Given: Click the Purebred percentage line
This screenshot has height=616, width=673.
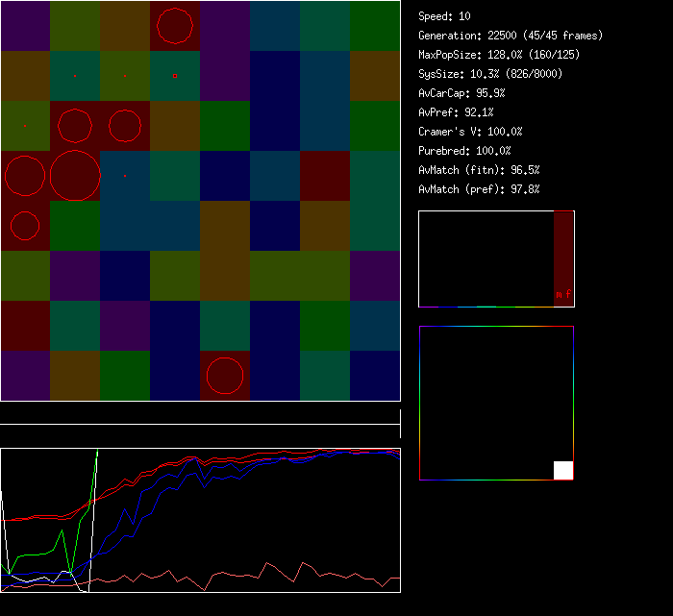Looking at the screenshot, I should [x=464, y=151].
